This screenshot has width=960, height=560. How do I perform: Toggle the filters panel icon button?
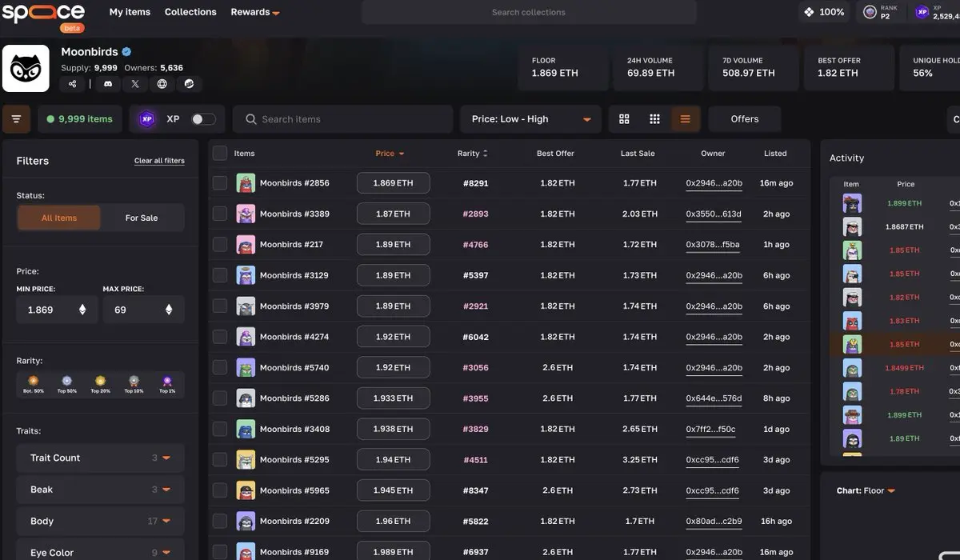pos(16,119)
